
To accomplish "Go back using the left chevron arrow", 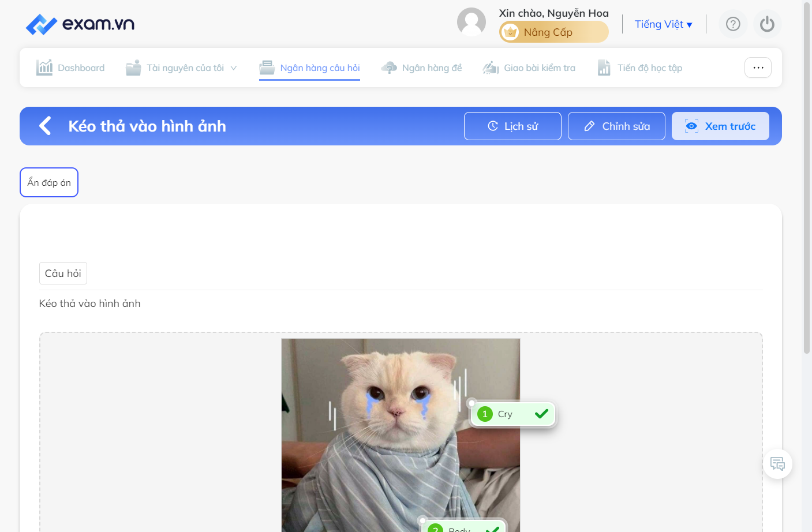I will click(45, 126).
